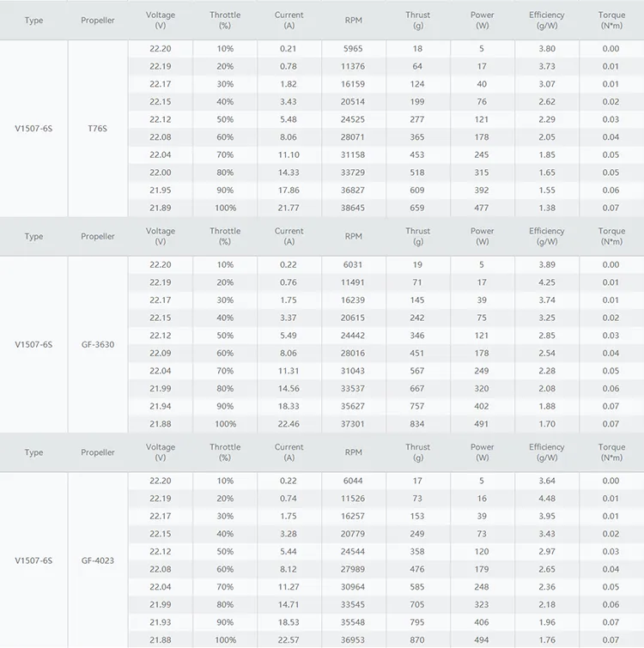Select the 3.80 efficiency value

pyautogui.click(x=546, y=49)
